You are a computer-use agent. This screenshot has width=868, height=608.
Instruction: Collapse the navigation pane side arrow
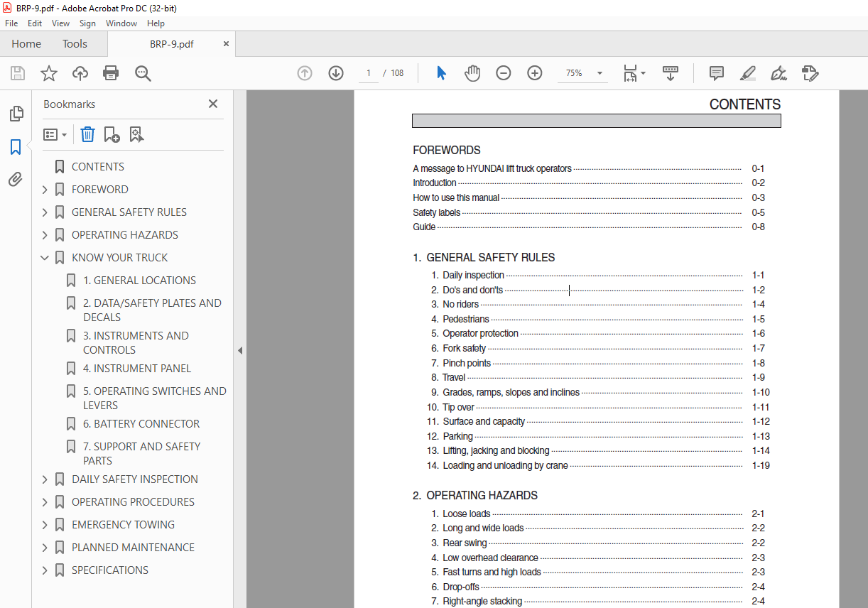click(x=240, y=350)
